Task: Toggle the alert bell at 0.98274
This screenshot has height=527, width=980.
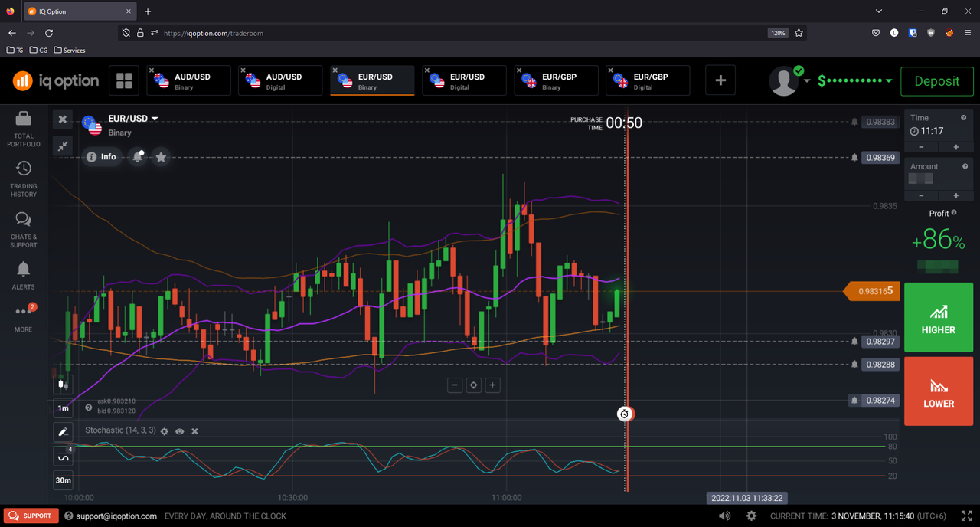Action: click(854, 401)
